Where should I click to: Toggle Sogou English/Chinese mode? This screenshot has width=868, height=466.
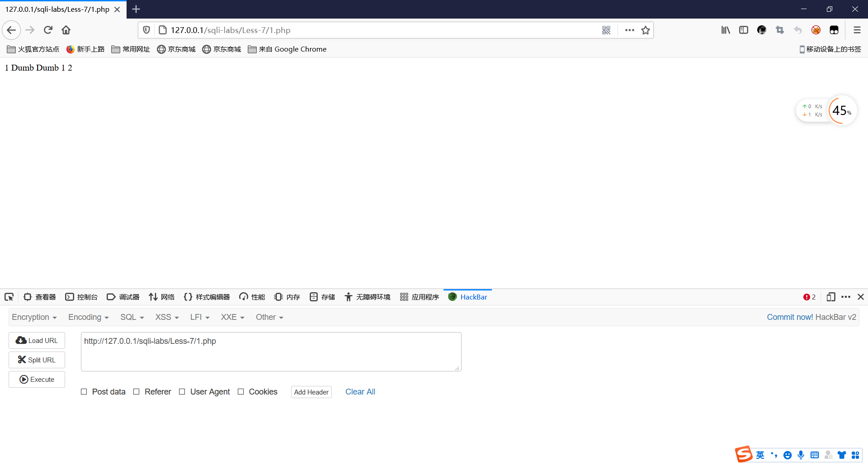click(760, 455)
